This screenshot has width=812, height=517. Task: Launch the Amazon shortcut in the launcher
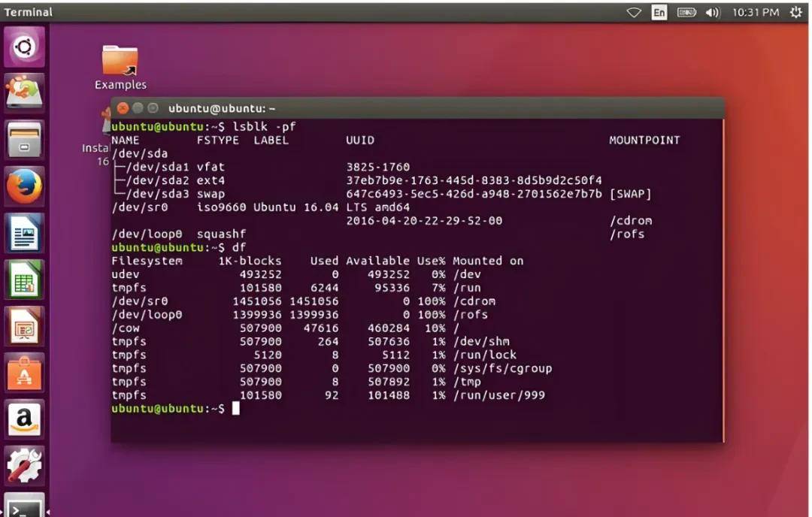[x=24, y=419]
